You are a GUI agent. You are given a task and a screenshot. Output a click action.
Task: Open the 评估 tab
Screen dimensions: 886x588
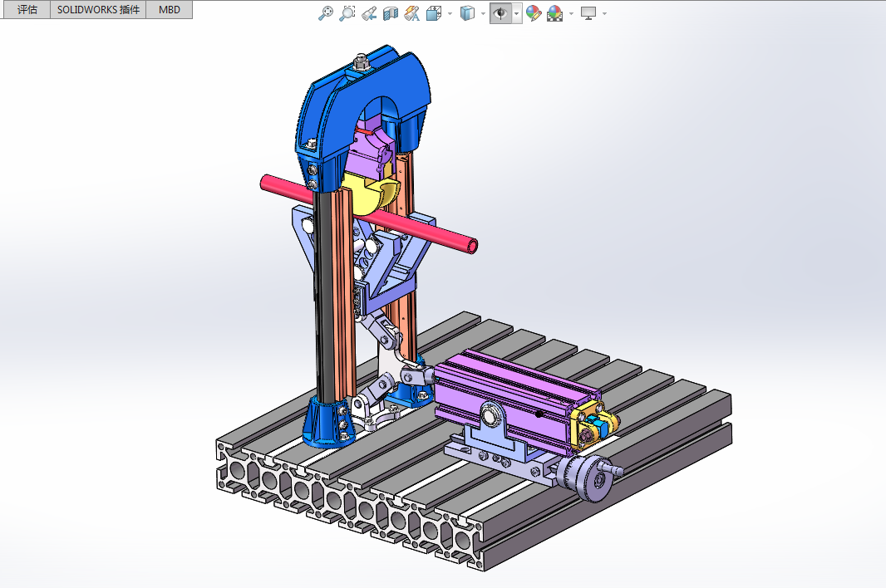click(27, 10)
